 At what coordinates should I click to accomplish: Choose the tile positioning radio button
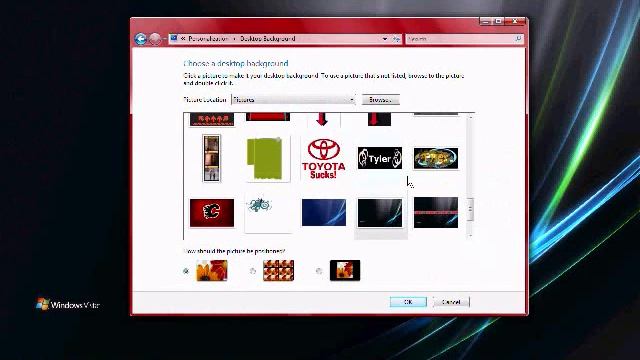tap(253, 271)
